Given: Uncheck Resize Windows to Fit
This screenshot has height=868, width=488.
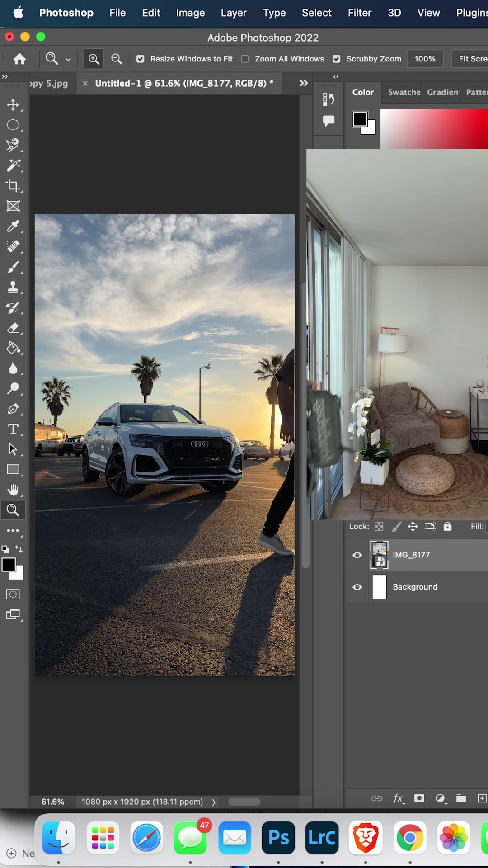Looking at the screenshot, I should point(141,59).
